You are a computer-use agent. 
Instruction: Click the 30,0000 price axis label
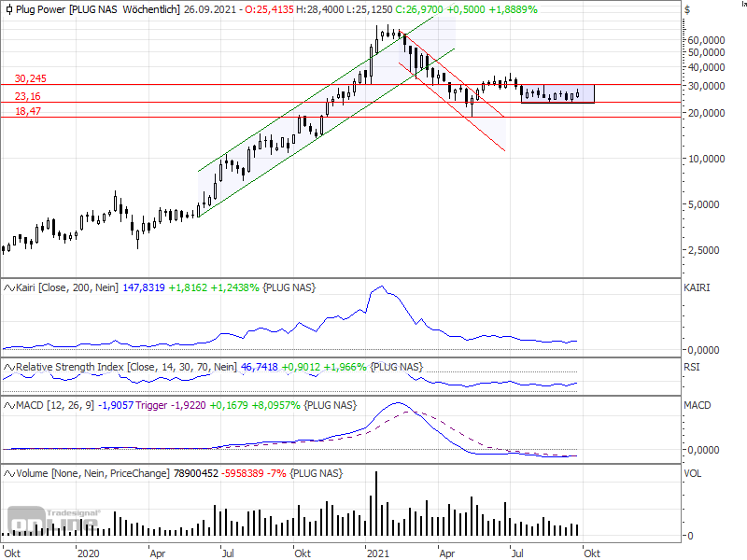coord(707,86)
